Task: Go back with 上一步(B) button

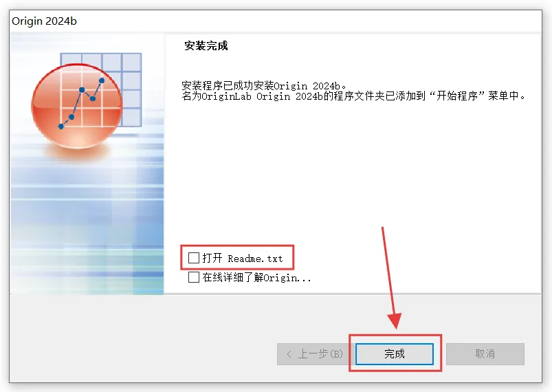Action: 316,354
